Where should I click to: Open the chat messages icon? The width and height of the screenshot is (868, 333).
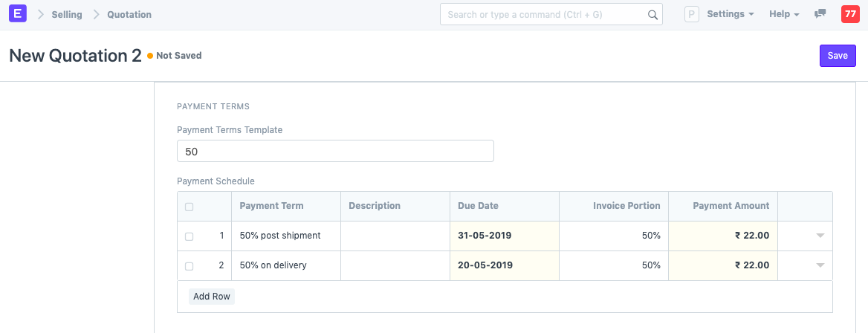point(820,14)
